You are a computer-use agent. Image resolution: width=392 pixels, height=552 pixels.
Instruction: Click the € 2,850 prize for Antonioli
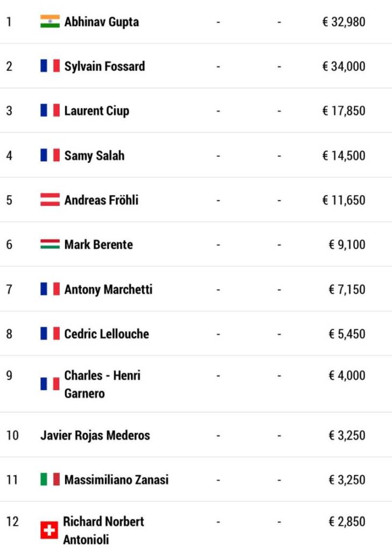click(347, 521)
